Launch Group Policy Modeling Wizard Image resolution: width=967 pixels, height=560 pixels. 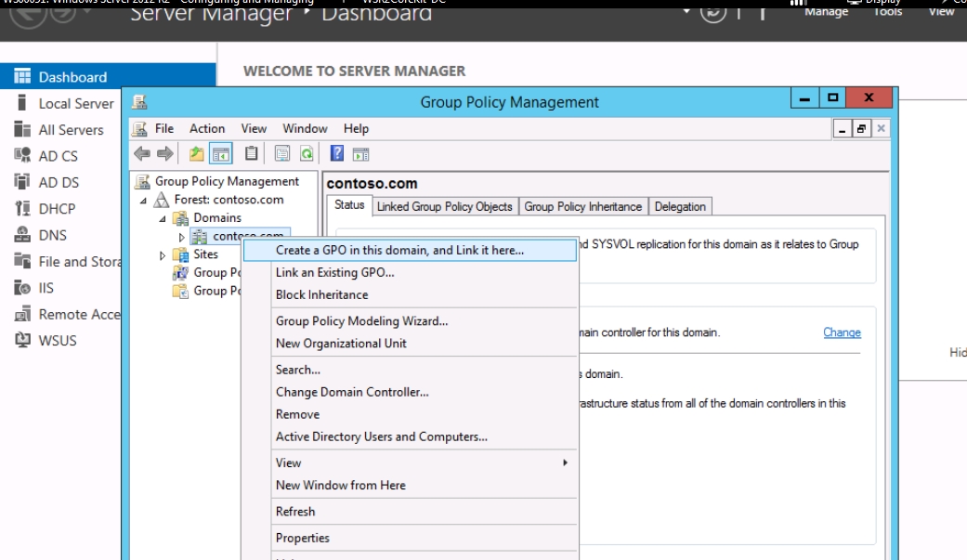tap(411, 320)
